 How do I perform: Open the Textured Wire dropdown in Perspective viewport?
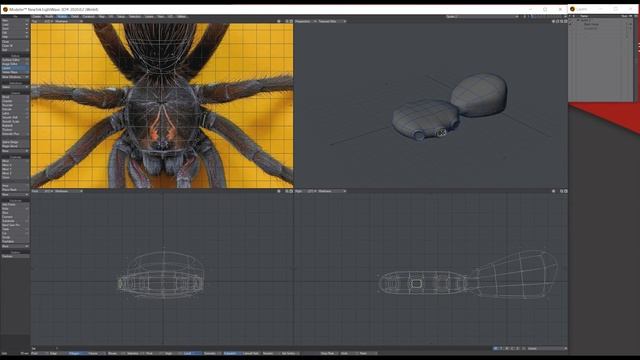click(x=332, y=21)
